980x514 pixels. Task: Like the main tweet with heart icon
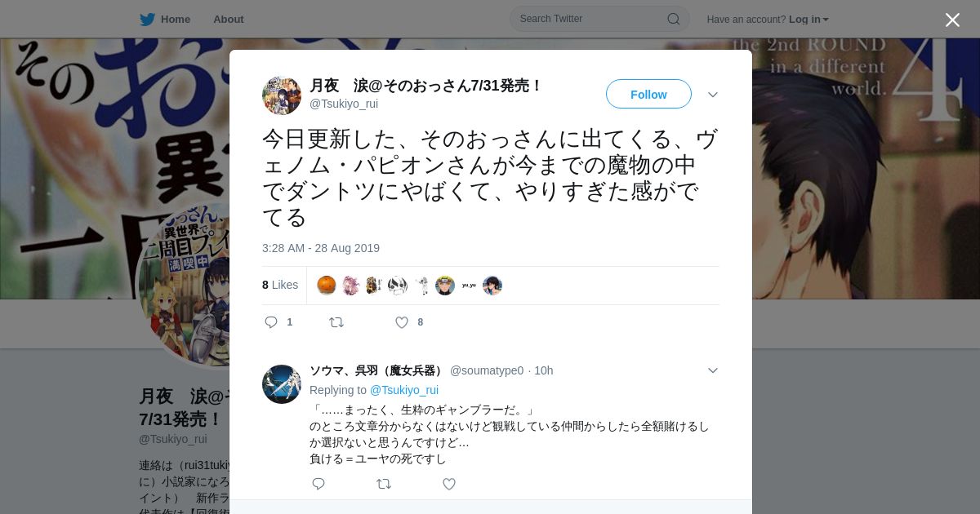pos(402,322)
